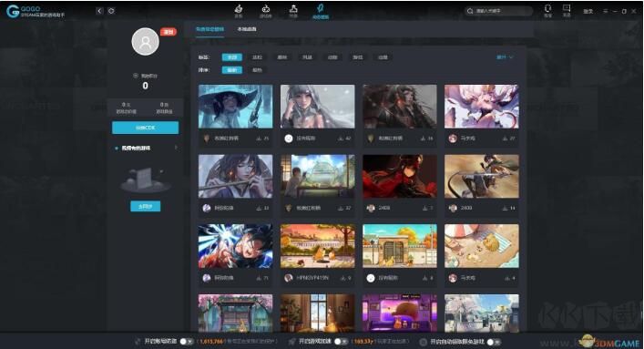Screen dimensions: 644x349
Task: Click the GOGO logo icon
Action: 13,11
